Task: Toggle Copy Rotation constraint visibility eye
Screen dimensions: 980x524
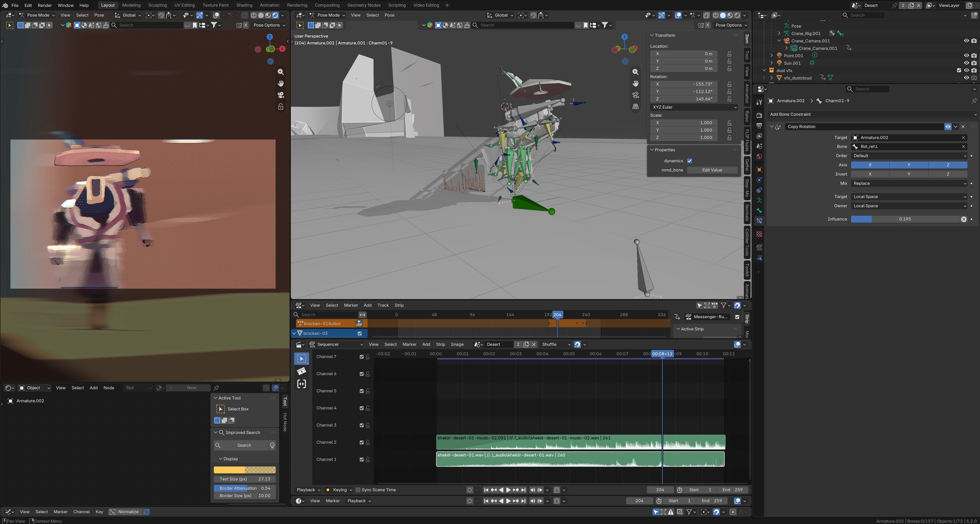Action: point(948,127)
